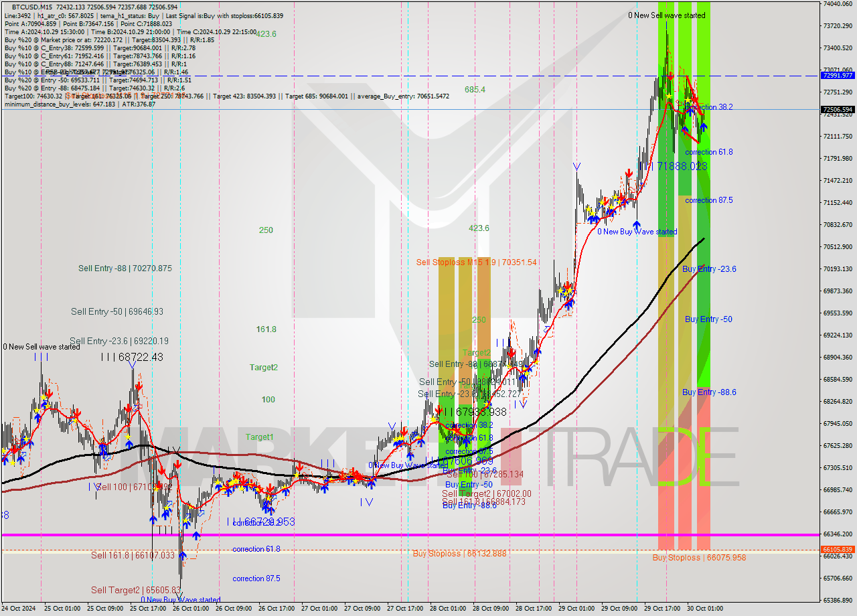Click the 'I I I 71888.023' wave label
This screenshot has height=616, width=857.
[673, 165]
